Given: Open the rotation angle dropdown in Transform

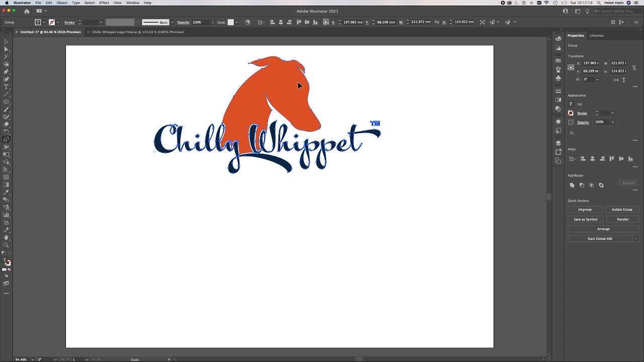Looking at the screenshot, I should click(597, 79).
